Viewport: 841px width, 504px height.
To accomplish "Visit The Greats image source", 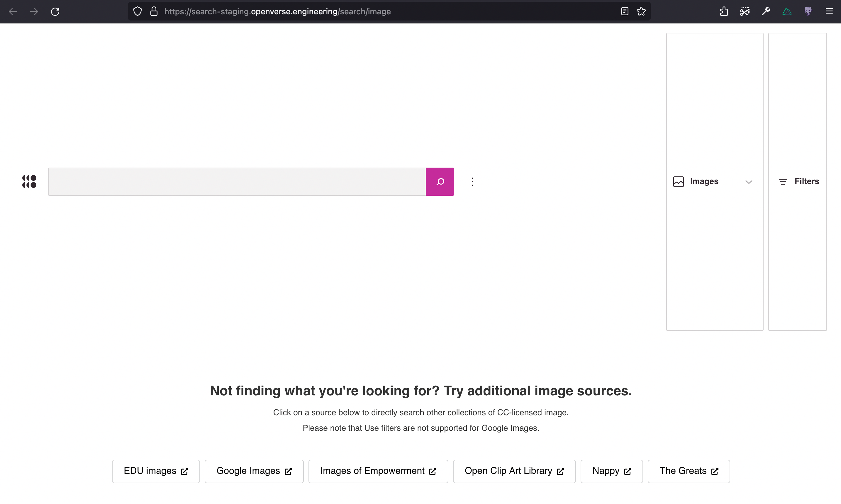I will coord(689,471).
